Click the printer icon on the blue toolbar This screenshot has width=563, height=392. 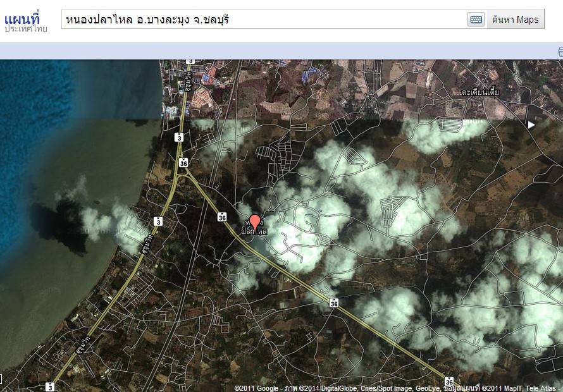(x=560, y=51)
